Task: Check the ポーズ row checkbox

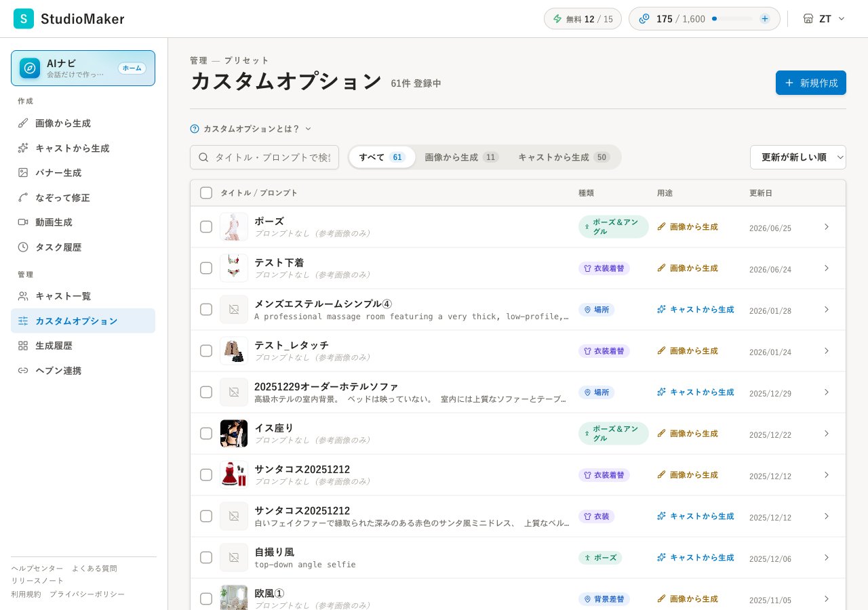Action: [x=206, y=227]
